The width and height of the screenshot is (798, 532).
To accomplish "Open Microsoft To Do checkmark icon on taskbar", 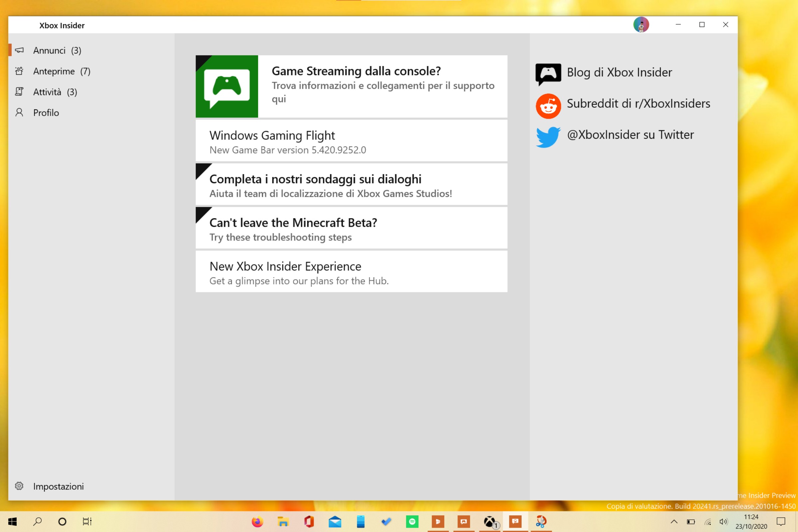I will coord(386,521).
